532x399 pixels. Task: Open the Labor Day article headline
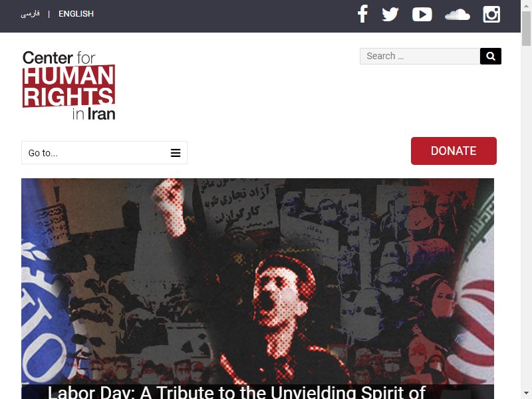[x=237, y=392]
